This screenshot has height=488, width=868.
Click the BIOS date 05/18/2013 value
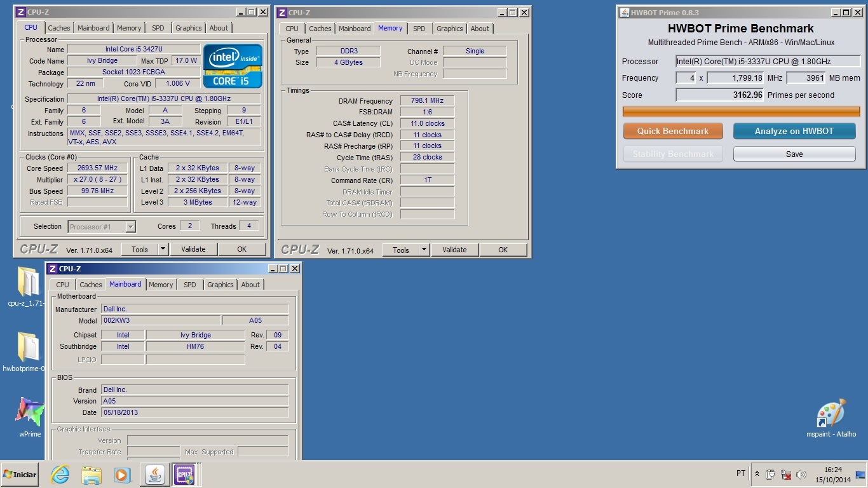coord(195,412)
